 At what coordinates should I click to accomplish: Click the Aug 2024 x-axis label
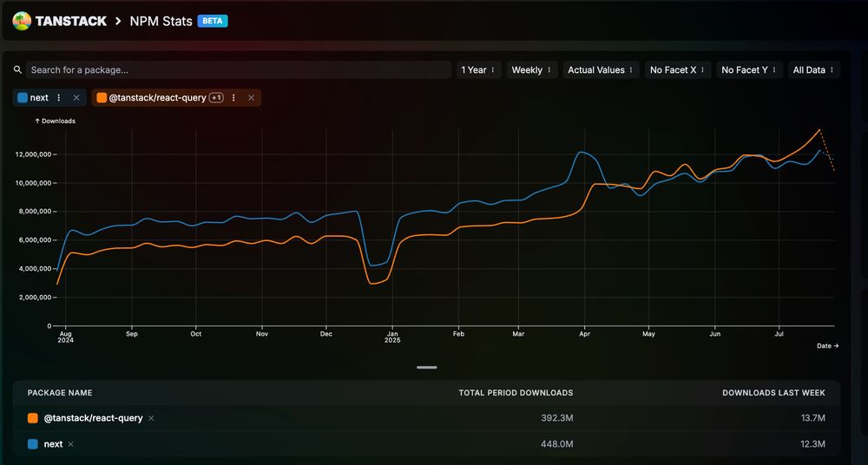click(65, 337)
